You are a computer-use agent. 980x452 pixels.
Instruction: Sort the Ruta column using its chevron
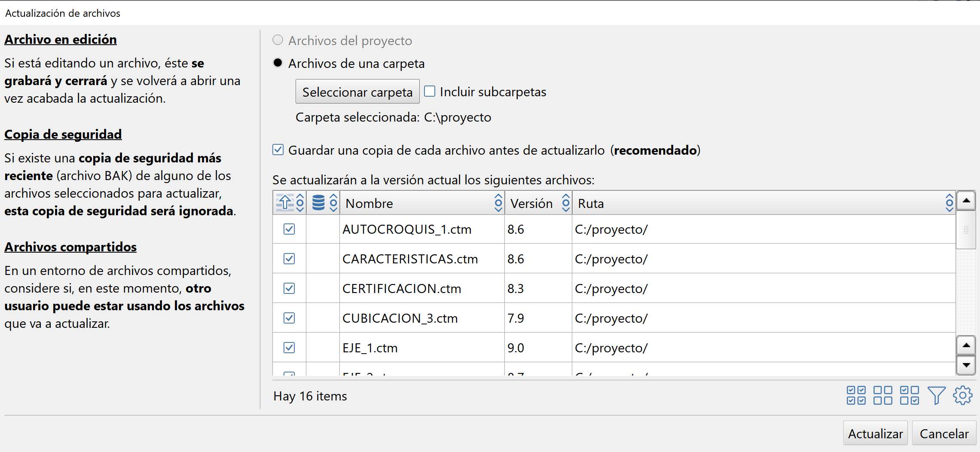[x=949, y=202]
